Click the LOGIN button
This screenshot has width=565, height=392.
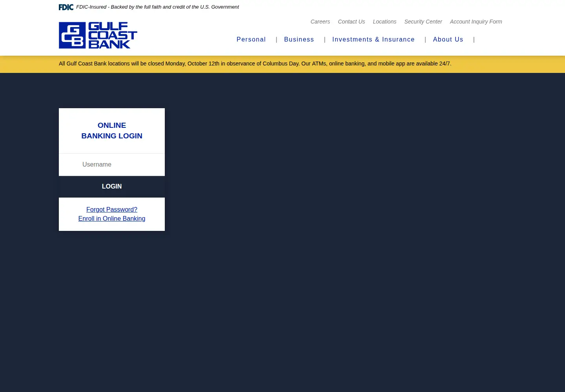click(x=112, y=187)
